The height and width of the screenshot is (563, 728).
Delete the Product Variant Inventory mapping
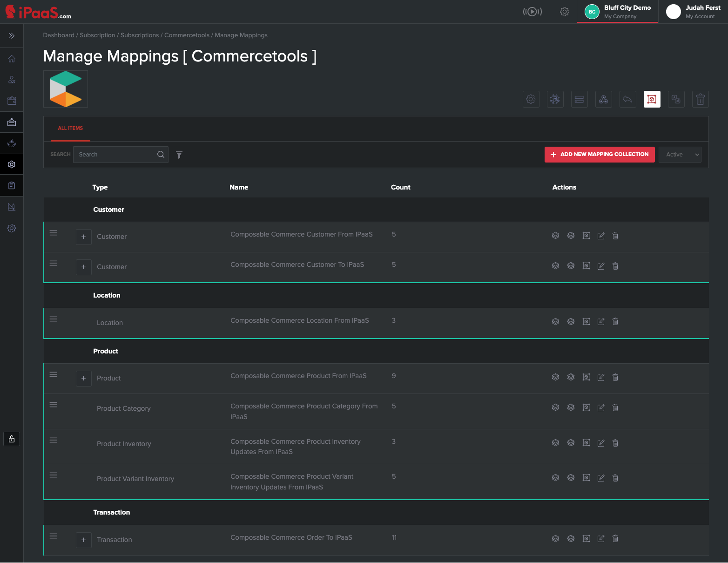[x=615, y=478]
